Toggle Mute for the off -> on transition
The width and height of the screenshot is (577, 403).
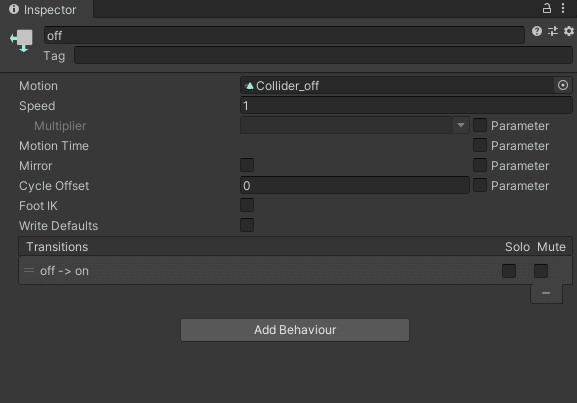tap(541, 271)
